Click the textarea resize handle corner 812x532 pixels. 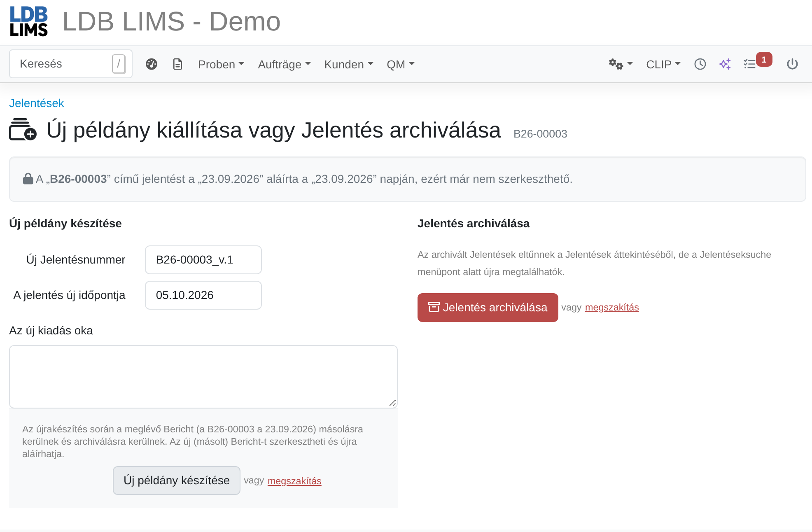[393, 403]
